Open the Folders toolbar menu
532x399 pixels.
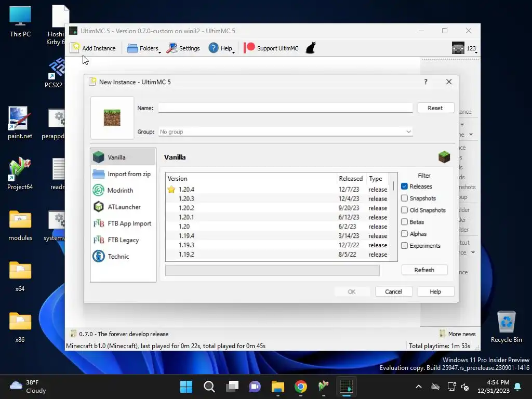pyautogui.click(x=143, y=48)
